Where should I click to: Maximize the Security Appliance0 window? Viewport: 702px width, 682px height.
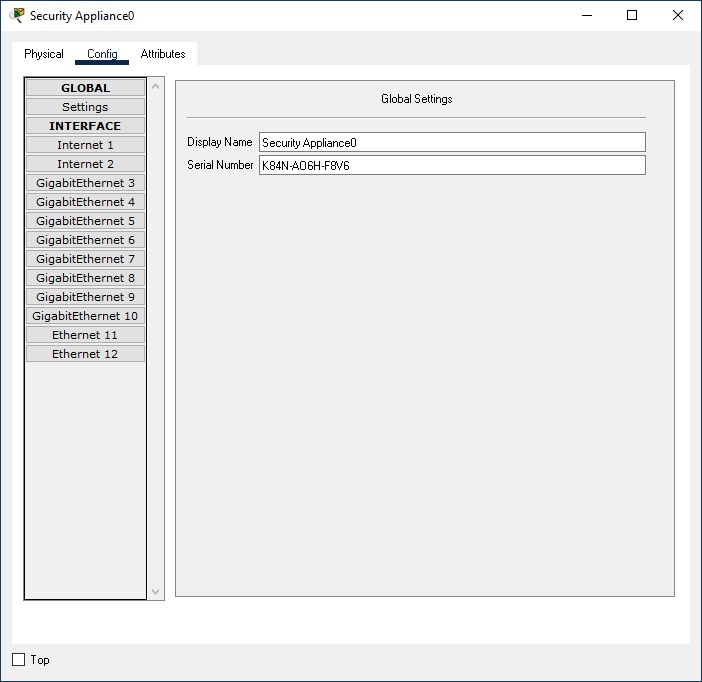point(632,15)
